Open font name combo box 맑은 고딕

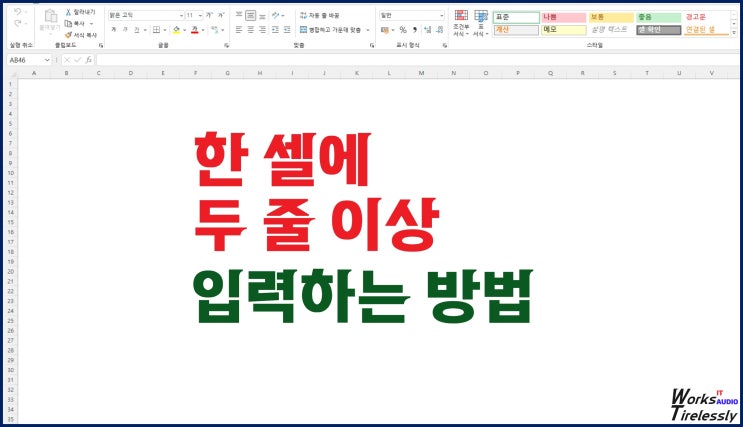pyautogui.click(x=146, y=15)
